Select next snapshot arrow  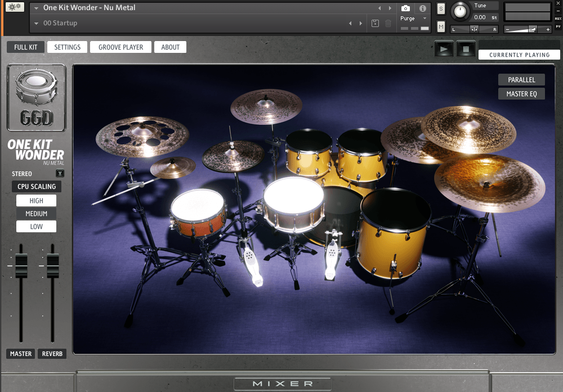361,23
